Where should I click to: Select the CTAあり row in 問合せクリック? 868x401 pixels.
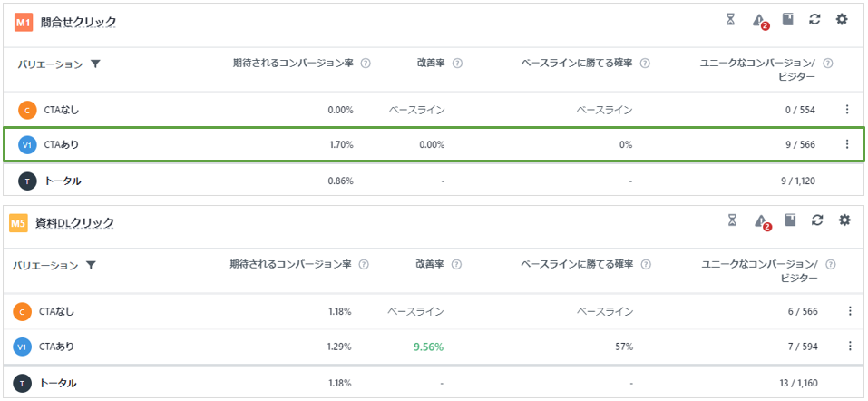point(434,144)
